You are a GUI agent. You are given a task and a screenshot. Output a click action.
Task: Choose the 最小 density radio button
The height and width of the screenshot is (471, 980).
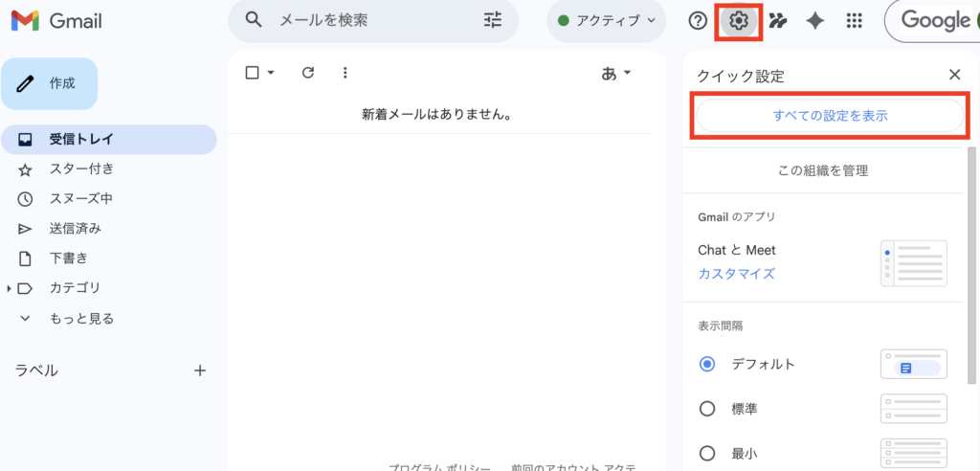pos(707,453)
